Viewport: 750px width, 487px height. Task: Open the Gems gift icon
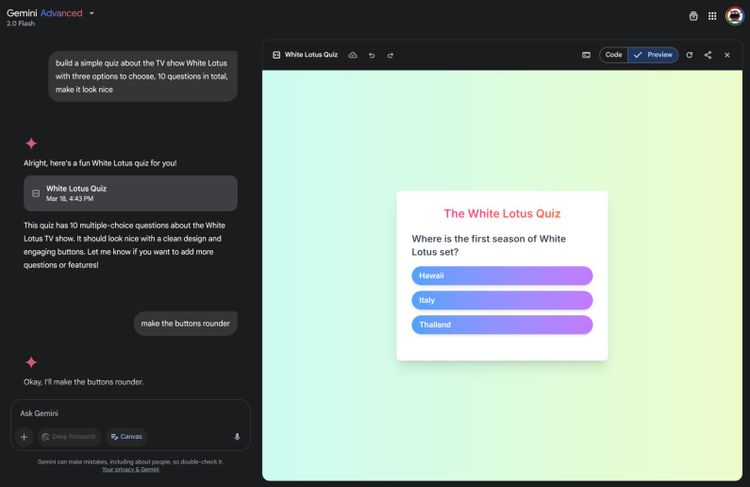[x=694, y=16]
